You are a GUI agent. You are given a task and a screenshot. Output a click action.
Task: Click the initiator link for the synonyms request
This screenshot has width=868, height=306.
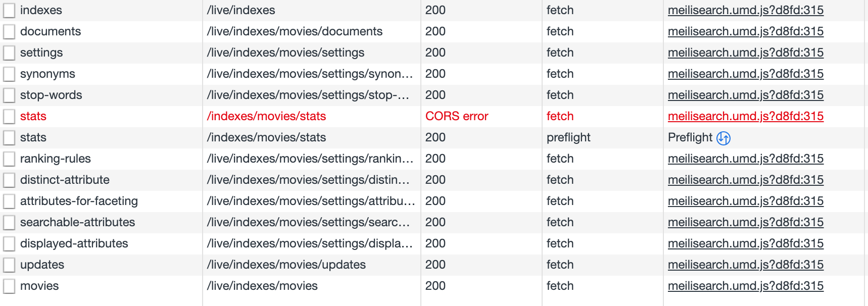click(x=745, y=73)
